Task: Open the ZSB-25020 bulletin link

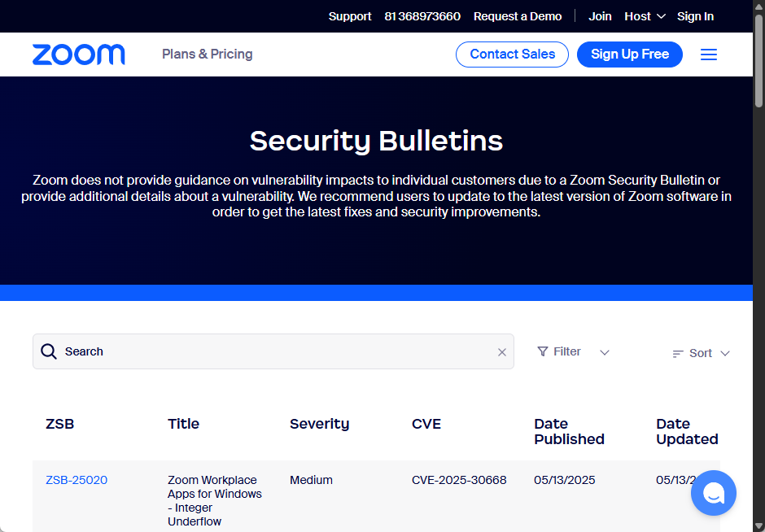Action: tap(76, 480)
